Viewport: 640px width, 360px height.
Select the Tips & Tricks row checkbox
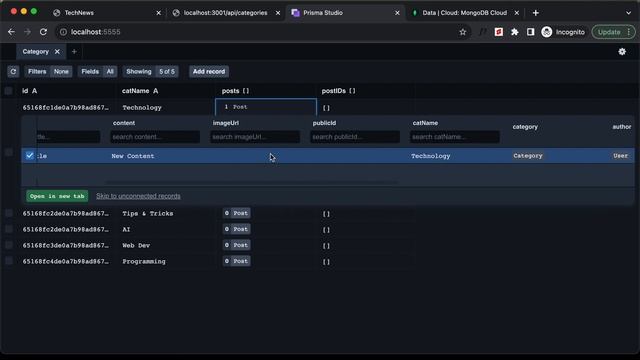[9, 213]
